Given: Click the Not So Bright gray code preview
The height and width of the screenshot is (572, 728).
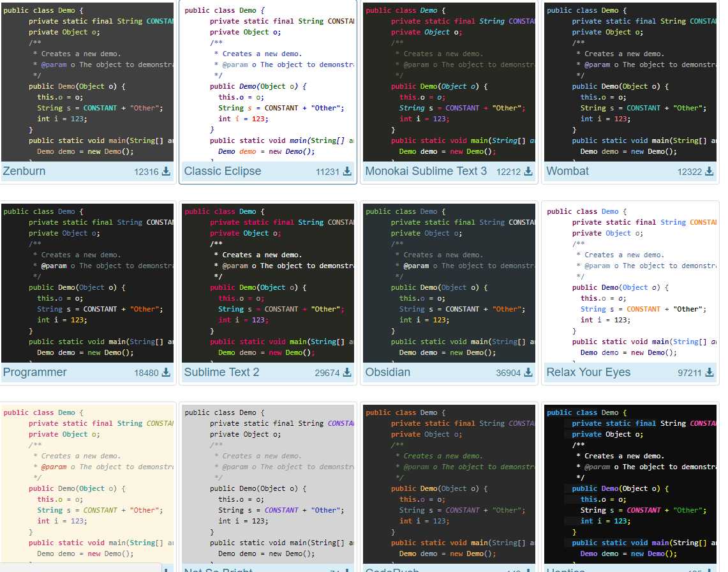Looking at the screenshot, I should coord(268,484).
